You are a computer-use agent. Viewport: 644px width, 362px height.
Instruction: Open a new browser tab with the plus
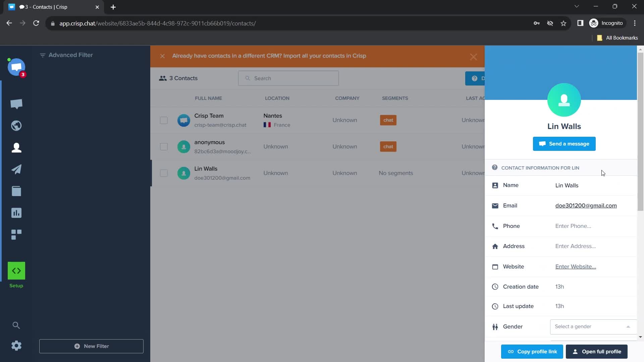point(113,7)
